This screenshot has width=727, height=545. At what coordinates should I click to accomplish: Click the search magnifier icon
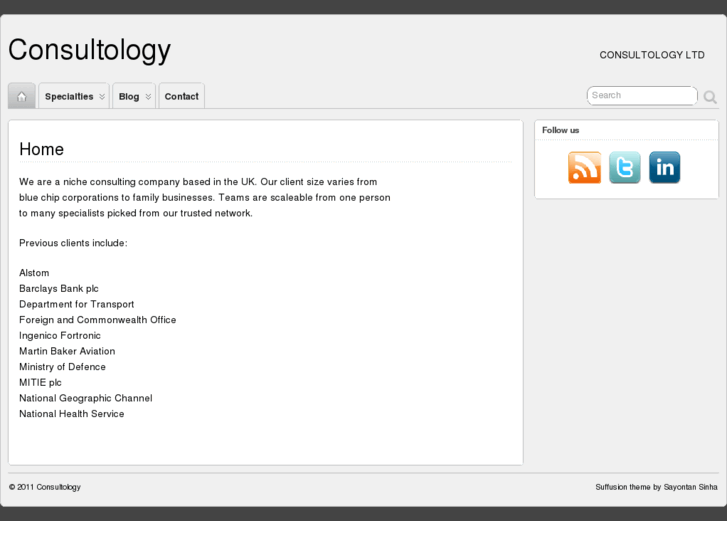pyautogui.click(x=710, y=97)
